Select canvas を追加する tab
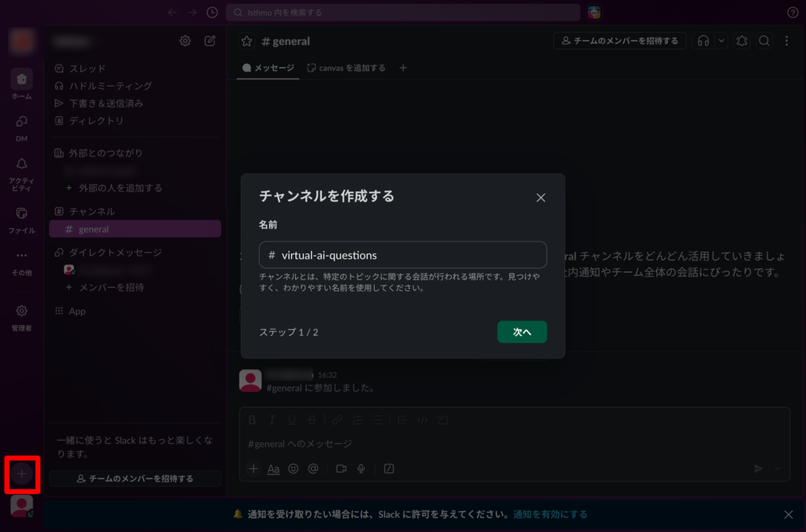This screenshot has height=532, width=806. click(346, 68)
